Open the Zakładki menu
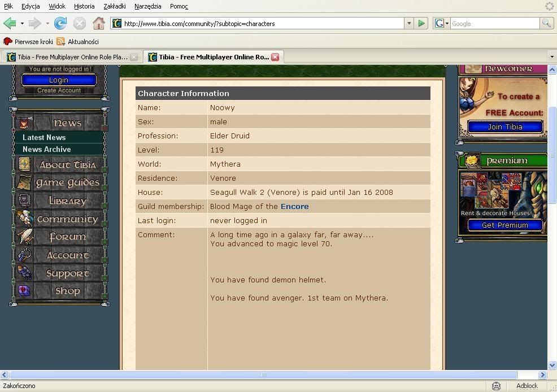557x392 pixels. pos(114,6)
